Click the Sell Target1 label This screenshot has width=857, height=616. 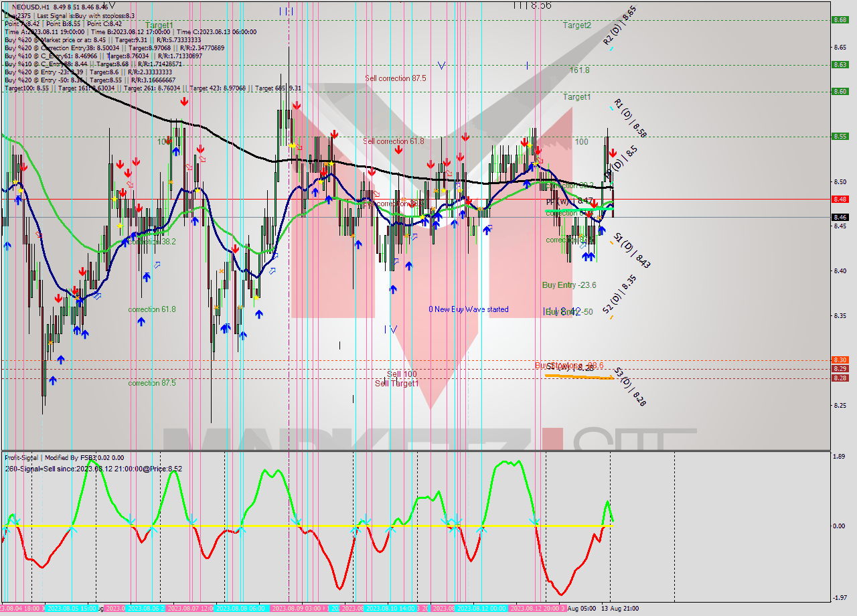point(396,383)
